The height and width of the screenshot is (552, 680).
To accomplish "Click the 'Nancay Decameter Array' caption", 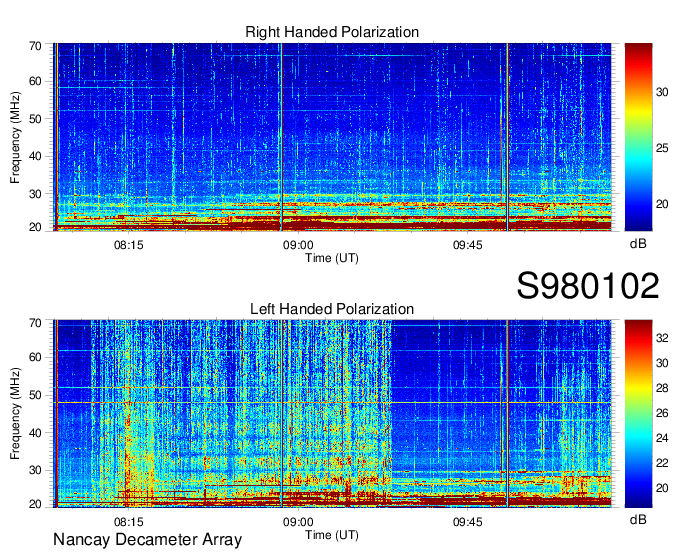I will pos(147,540).
